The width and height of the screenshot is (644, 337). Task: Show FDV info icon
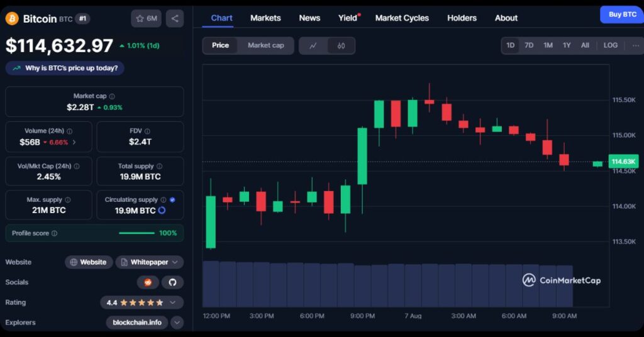(x=147, y=131)
